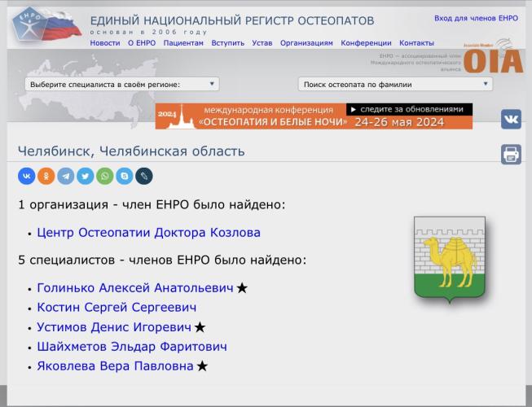
Task: Share page via WhatsApp icon
Action: (x=105, y=176)
